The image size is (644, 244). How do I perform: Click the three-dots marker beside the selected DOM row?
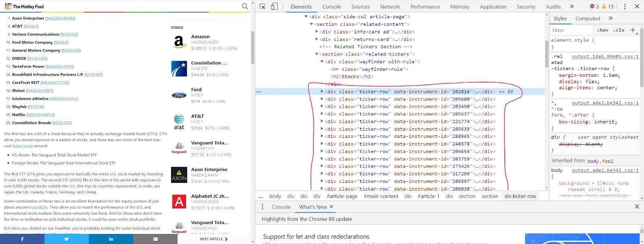coord(258,92)
